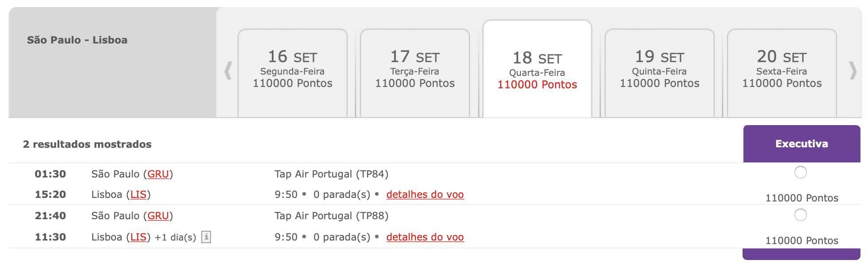This screenshot has width=868, height=268.
Task: Select Executiva fare for flight TP88
Action: pyautogui.click(x=800, y=215)
